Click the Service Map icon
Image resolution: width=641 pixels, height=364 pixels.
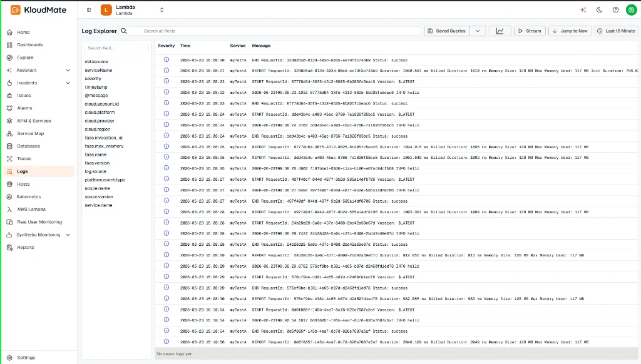[x=9, y=134]
